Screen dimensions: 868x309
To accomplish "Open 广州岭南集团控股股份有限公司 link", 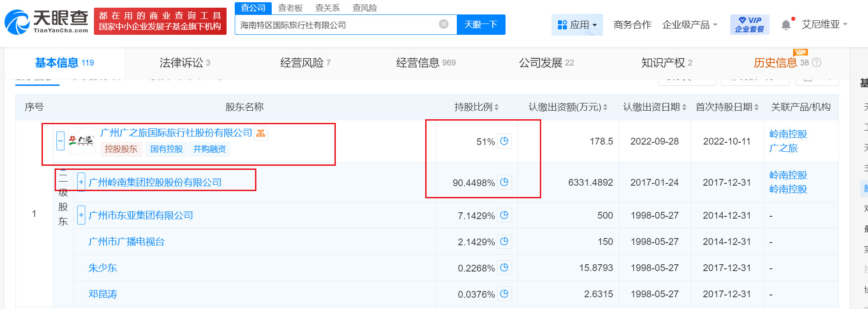I will coord(155,183).
